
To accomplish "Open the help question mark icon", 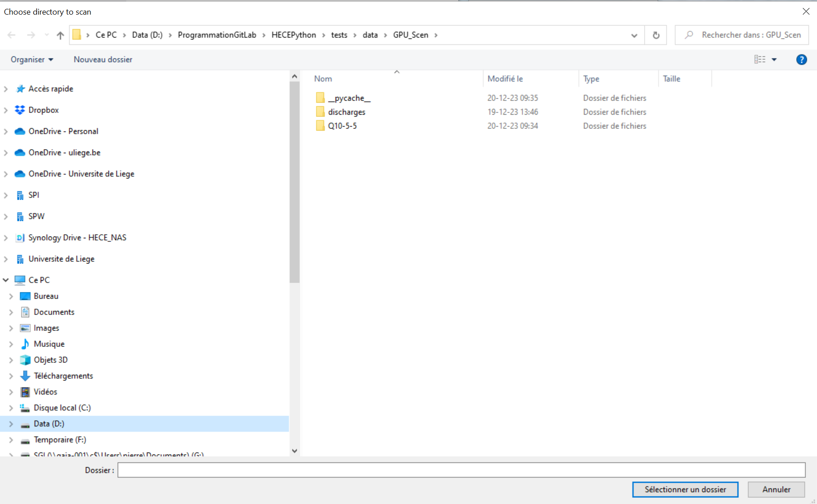I will pos(801,60).
